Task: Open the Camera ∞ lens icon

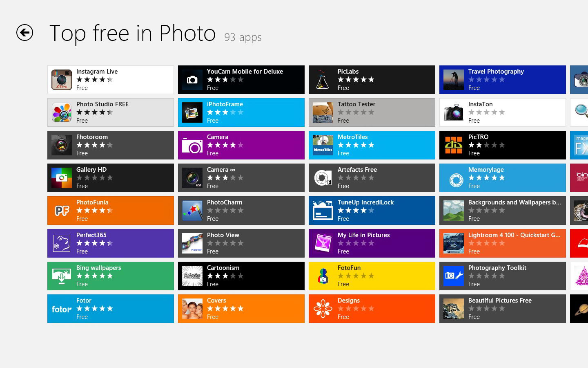Action: click(192, 178)
